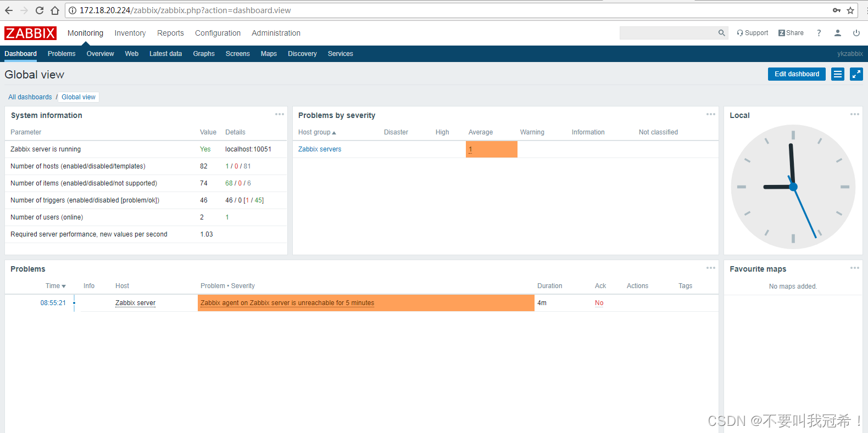Click the orange Average severity cell
Viewport: 868px width, 433px height.
click(492, 149)
